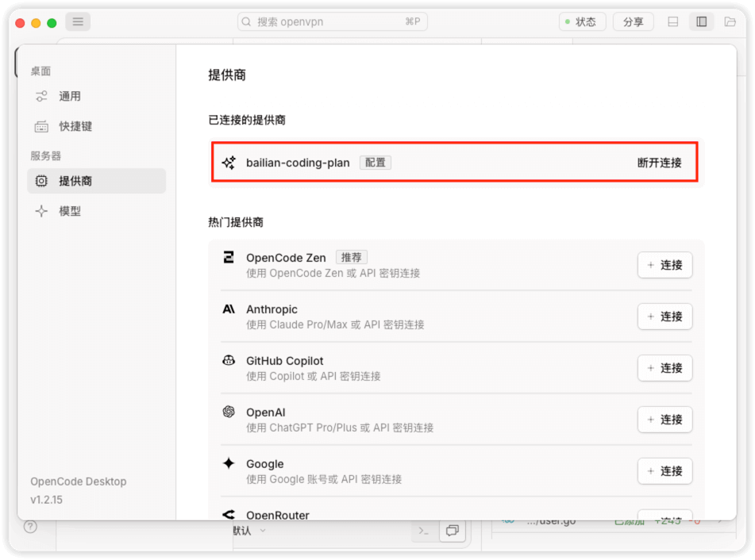Viewport: 755px width, 560px height.
Task: Click the GitHub Copilot logo icon
Action: tap(229, 360)
